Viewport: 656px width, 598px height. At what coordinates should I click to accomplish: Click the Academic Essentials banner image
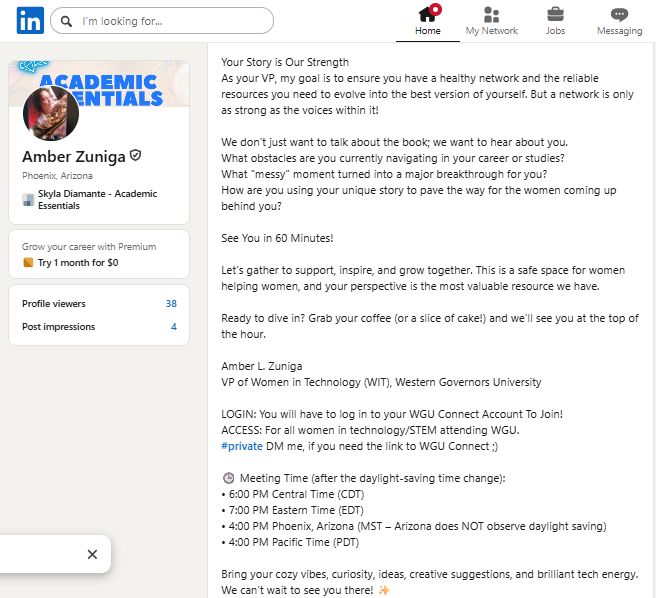[99, 84]
